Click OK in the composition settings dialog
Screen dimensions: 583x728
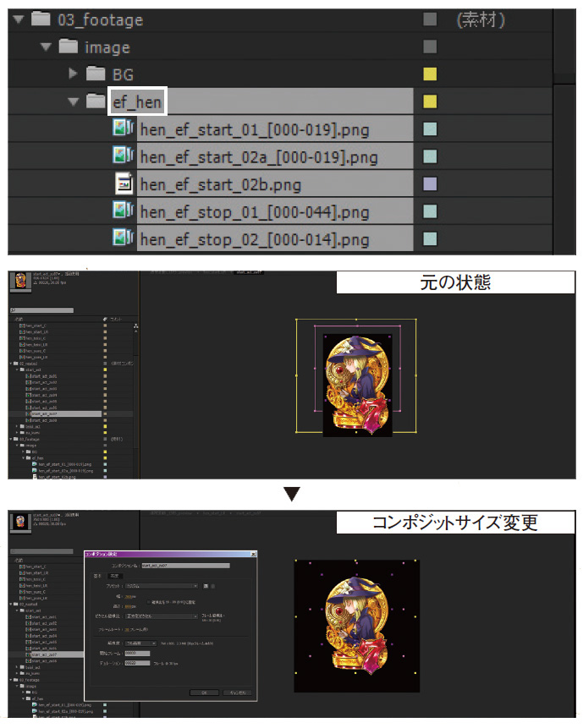click(x=204, y=692)
